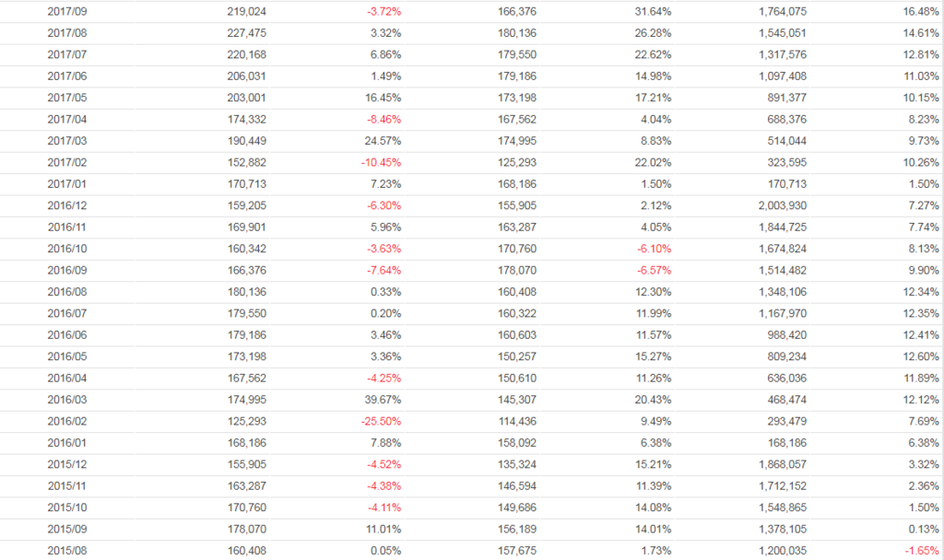
Task: Click the red -25.50% cell
Action: point(379,422)
